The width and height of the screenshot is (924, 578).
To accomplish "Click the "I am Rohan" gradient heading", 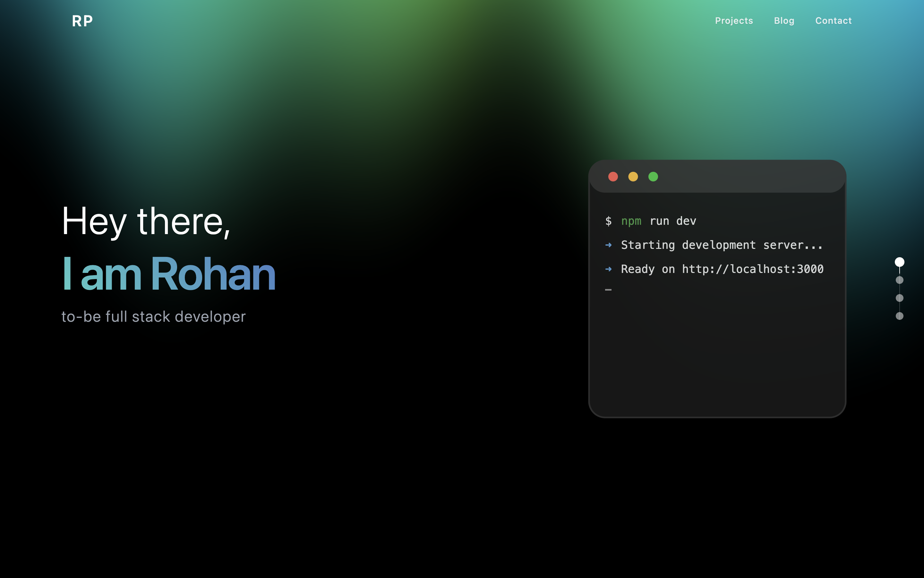I will [168, 274].
